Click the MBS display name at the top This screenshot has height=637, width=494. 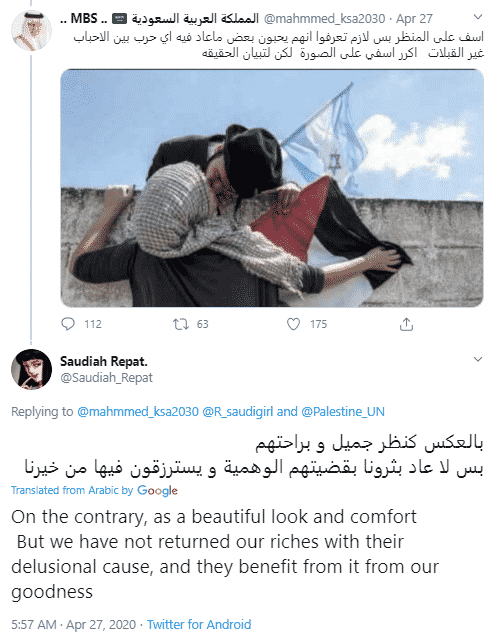click(x=159, y=19)
